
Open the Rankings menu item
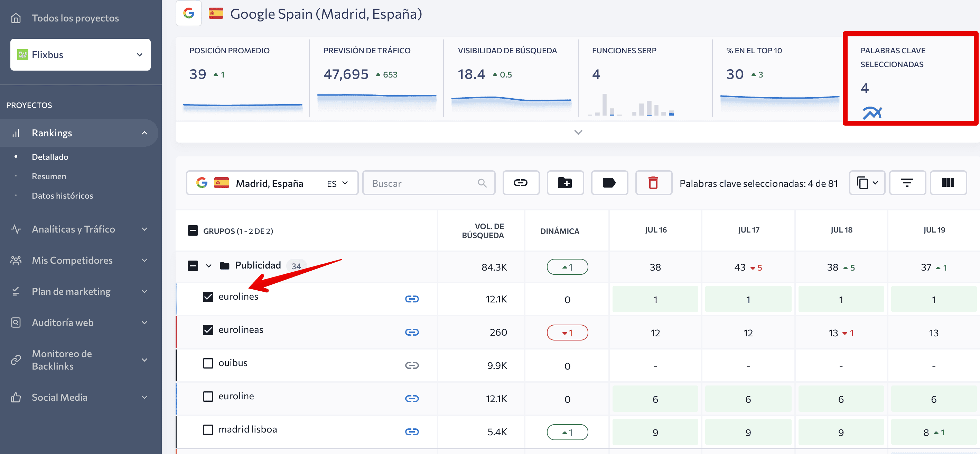tap(79, 133)
